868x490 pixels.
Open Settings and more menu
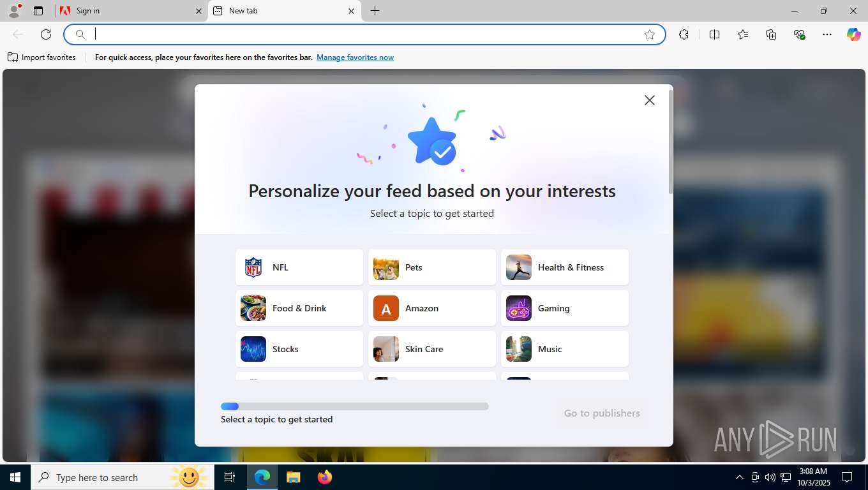click(x=827, y=34)
